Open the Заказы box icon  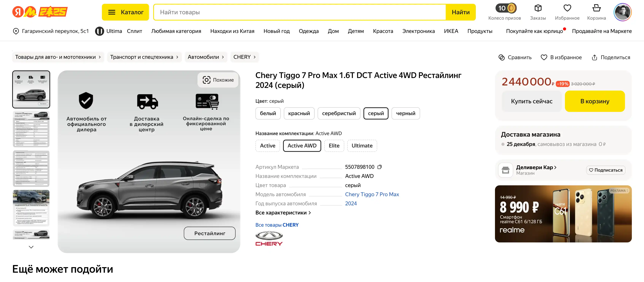(x=538, y=8)
